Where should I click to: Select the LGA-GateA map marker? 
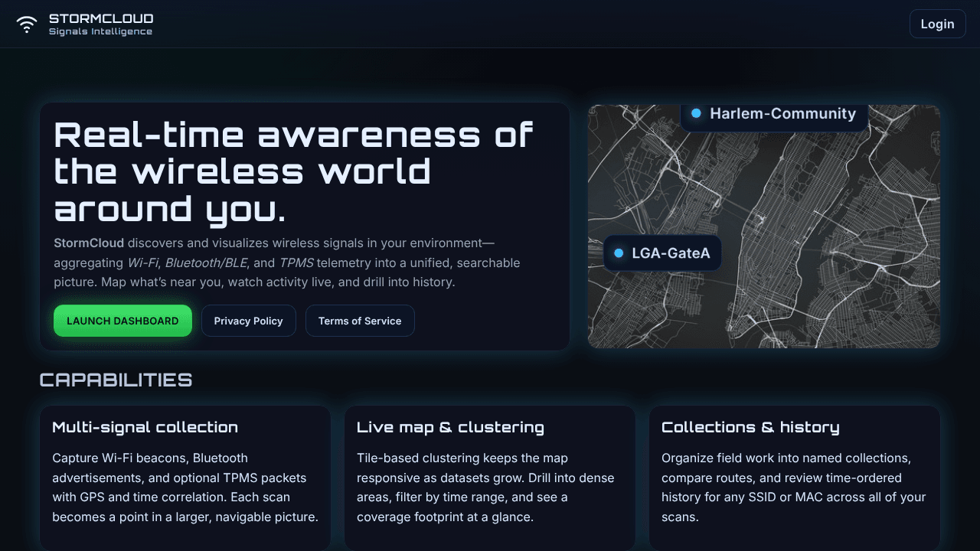(x=663, y=253)
